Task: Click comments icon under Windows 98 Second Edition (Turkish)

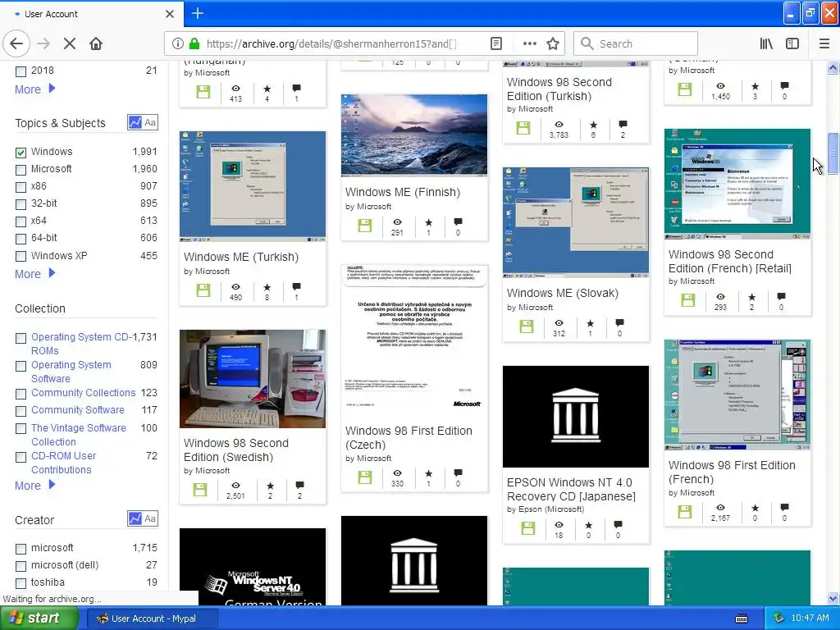Action: pos(623,125)
